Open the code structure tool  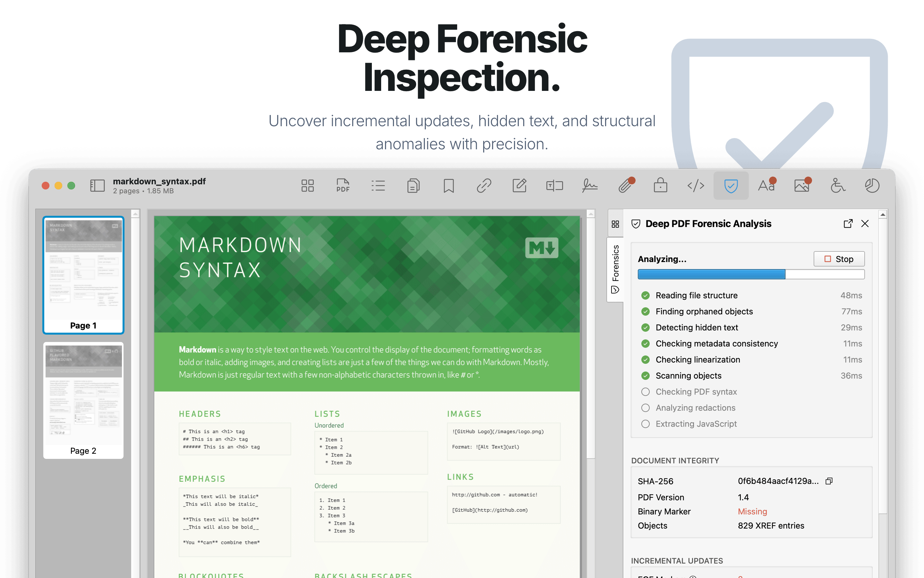(x=696, y=186)
